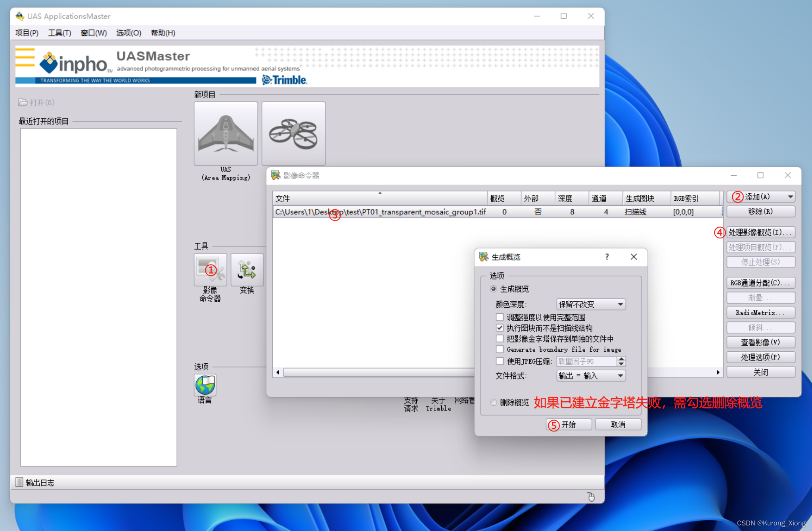The height and width of the screenshot is (531, 812).
Task: Open the 帮助(H) menu
Action: [x=163, y=33]
